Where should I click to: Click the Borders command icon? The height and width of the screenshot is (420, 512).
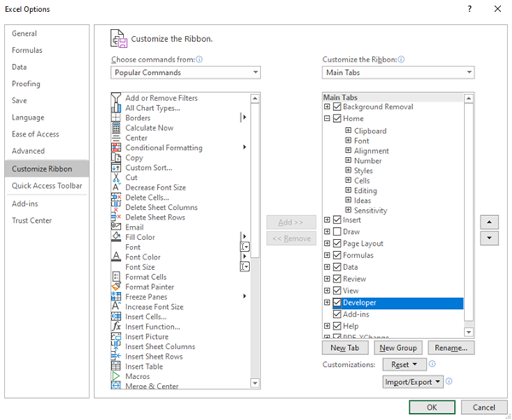116,118
